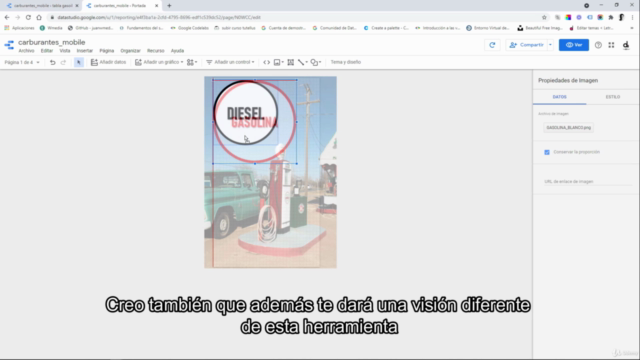The image size is (640, 360).
Task: Open the Archivo menu
Action: (26, 51)
